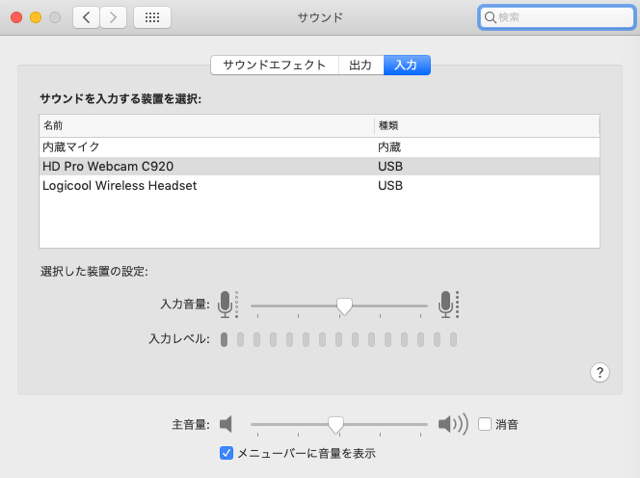Image resolution: width=640 pixels, height=478 pixels.
Task: Minimize the window with yellow button
Action: click(36, 18)
